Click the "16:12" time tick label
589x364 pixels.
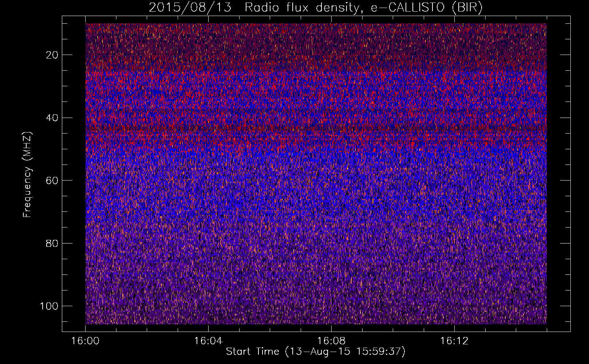[x=454, y=341]
